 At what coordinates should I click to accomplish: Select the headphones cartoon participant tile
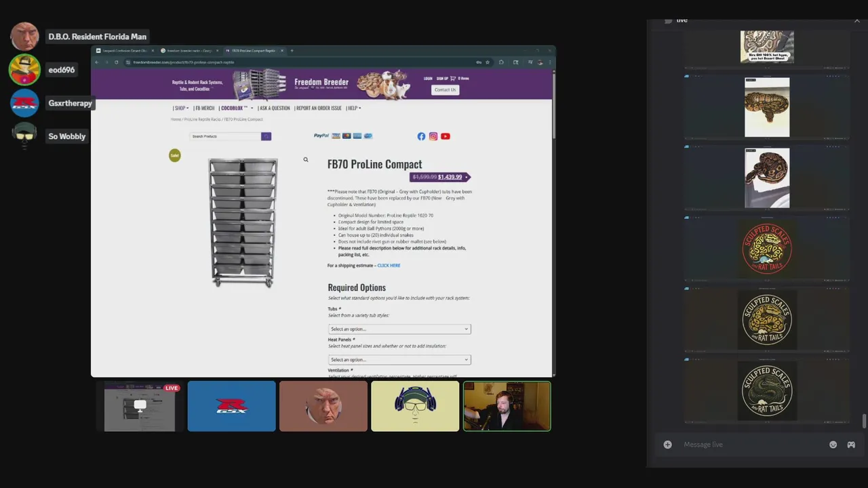(415, 406)
